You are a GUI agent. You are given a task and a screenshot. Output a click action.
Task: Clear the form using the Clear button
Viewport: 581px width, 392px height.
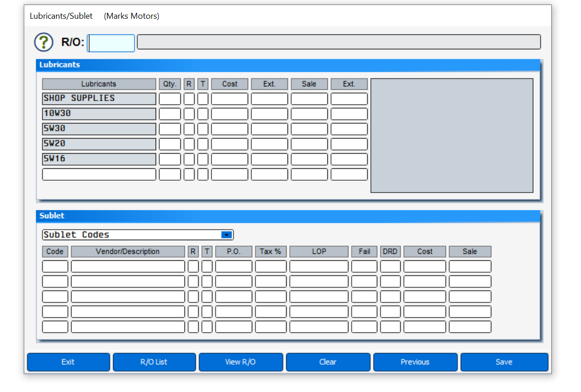[328, 362]
